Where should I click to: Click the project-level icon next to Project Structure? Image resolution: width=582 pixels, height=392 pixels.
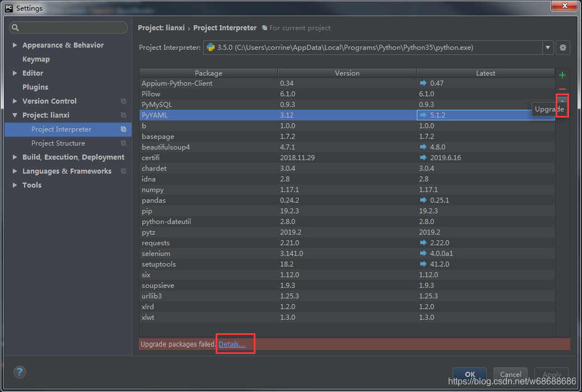click(123, 143)
